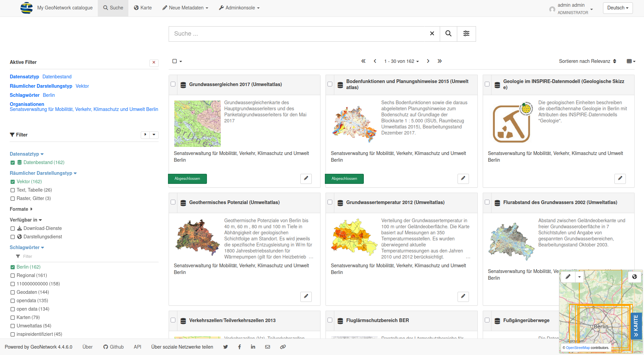
Task: Go to next results page
Action: pyautogui.click(x=428, y=61)
